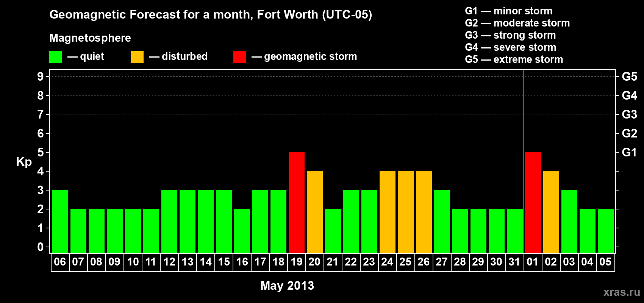This screenshot has width=644, height=303.
Task: Click the date label 19 on the x-axis
Action: pos(297,262)
